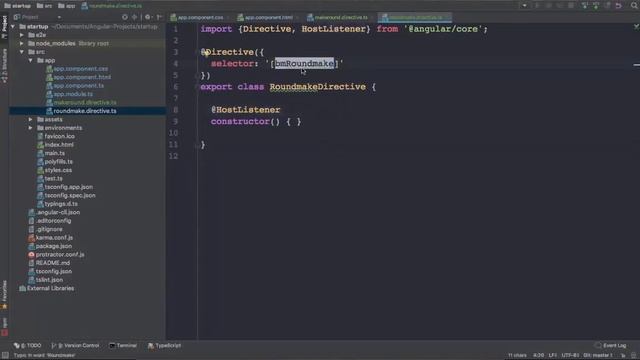Open the Version Control tool window
Screen dimensions: 640x360
[x=76, y=346]
